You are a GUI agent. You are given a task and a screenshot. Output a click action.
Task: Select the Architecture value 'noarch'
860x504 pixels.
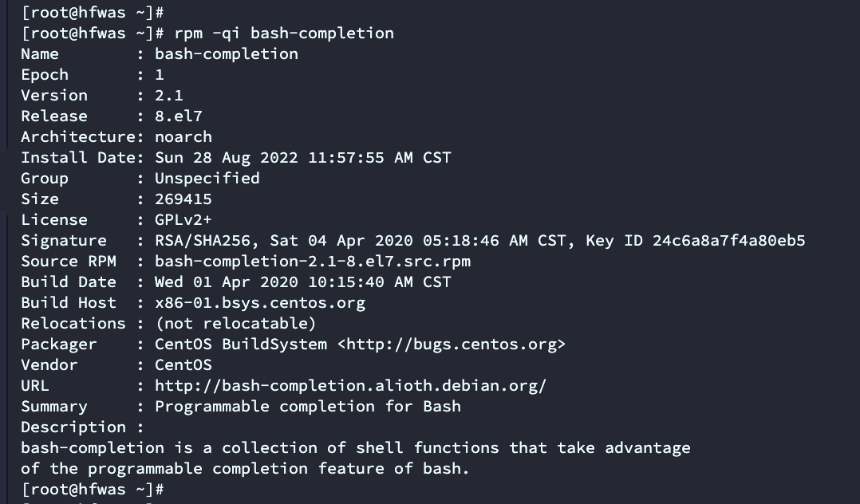pyautogui.click(x=183, y=137)
